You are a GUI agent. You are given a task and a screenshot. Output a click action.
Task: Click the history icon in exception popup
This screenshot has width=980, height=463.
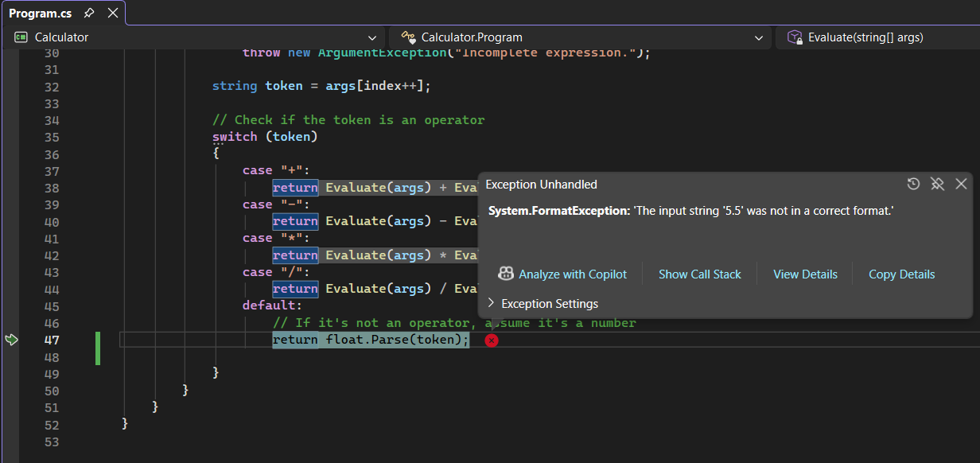click(x=913, y=184)
